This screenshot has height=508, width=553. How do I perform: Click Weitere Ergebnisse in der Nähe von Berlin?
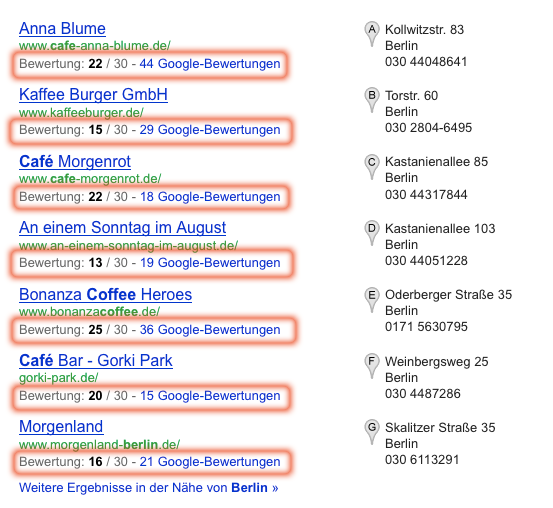tap(148, 488)
